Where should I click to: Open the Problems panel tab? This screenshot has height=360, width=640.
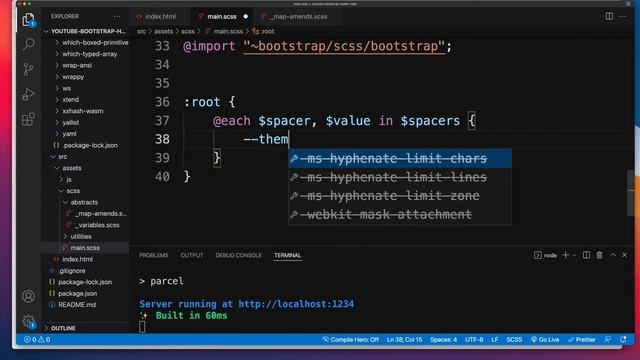153,255
